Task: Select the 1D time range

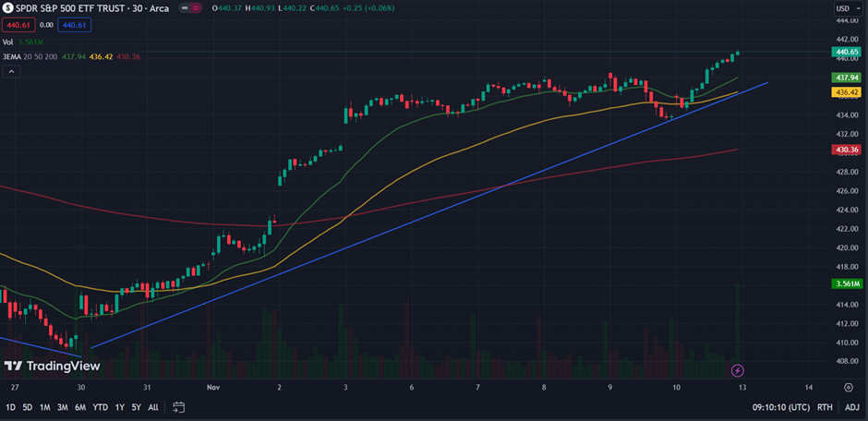Action: point(10,406)
